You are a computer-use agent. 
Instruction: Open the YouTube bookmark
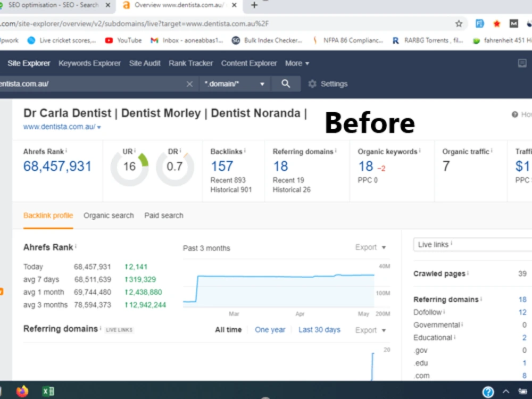click(123, 40)
